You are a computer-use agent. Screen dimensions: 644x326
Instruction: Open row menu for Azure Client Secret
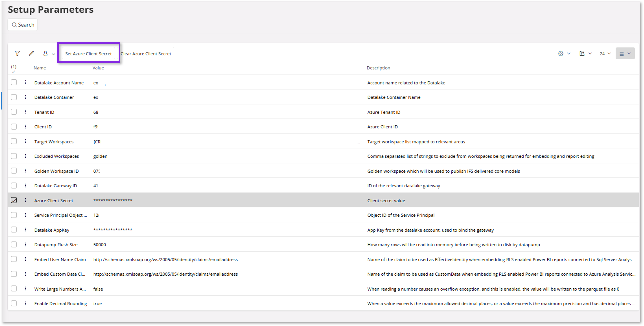click(x=25, y=200)
